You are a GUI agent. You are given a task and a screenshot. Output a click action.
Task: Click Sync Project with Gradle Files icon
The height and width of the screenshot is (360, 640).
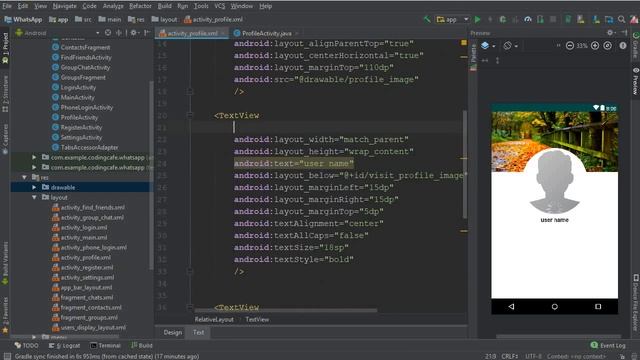(x=568, y=19)
